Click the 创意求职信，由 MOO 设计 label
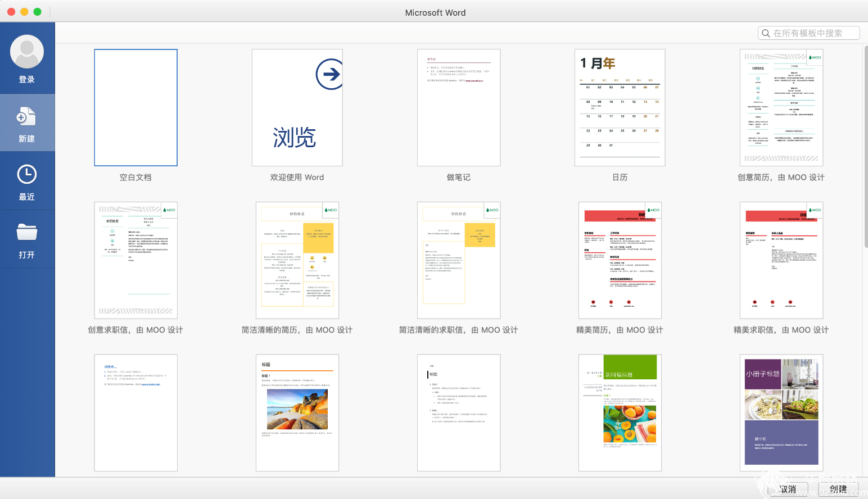868x499 pixels. coord(135,330)
